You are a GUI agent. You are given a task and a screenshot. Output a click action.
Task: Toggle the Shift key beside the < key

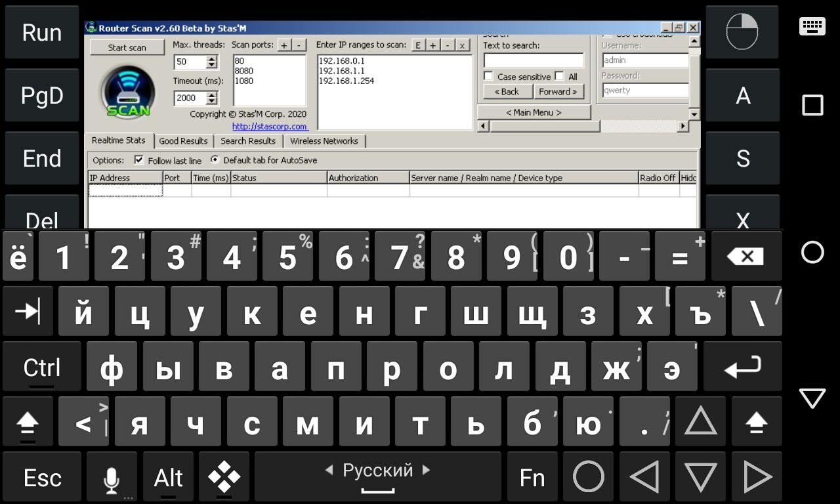(28, 422)
